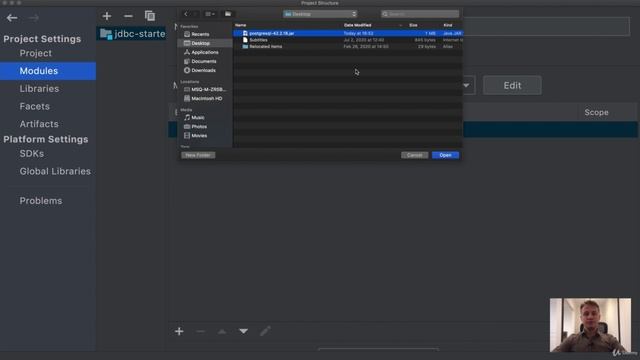Click the Open button
Screen dimensions: 640x360
[445, 155]
